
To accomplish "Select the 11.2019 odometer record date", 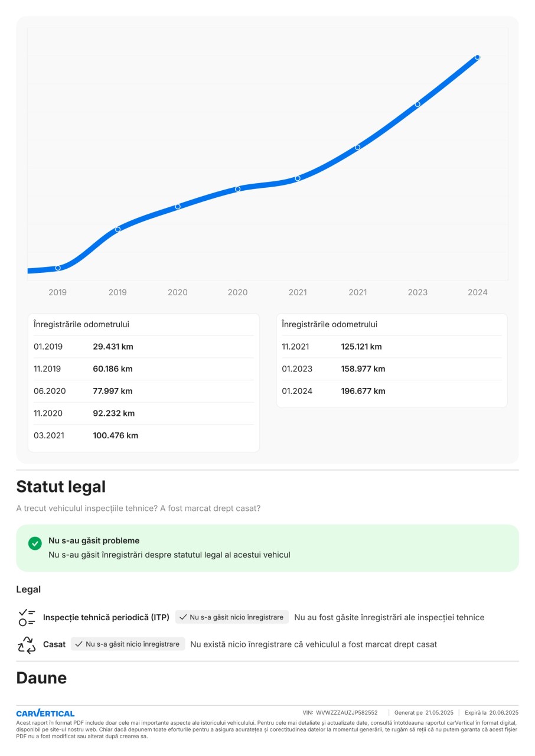I will pyautogui.click(x=47, y=369).
